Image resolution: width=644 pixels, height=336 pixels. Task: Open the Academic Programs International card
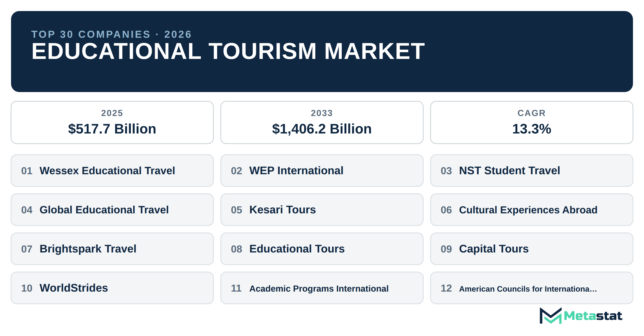coord(322,288)
